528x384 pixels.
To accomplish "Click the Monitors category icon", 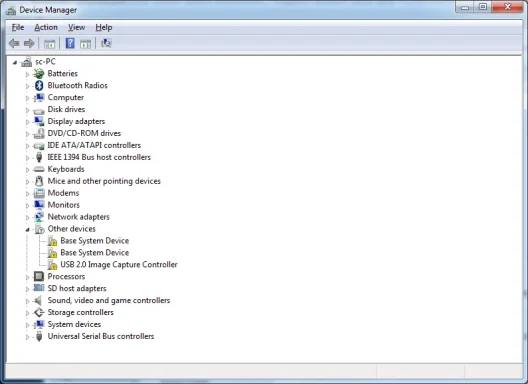I will point(39,205).
